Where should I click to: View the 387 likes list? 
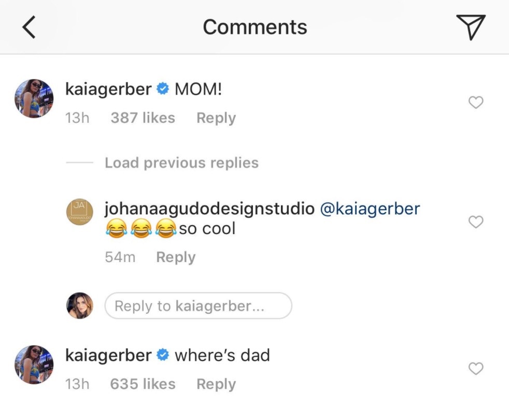tap(143, 118)
